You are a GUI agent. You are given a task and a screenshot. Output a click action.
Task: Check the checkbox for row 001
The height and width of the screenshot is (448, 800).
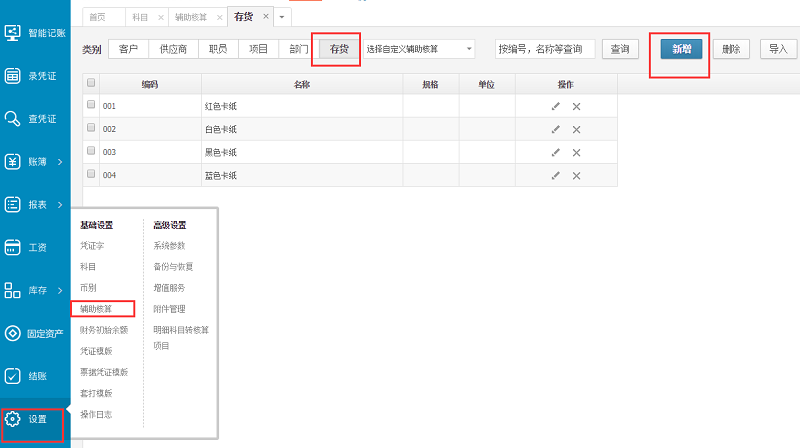coord(91,105)
